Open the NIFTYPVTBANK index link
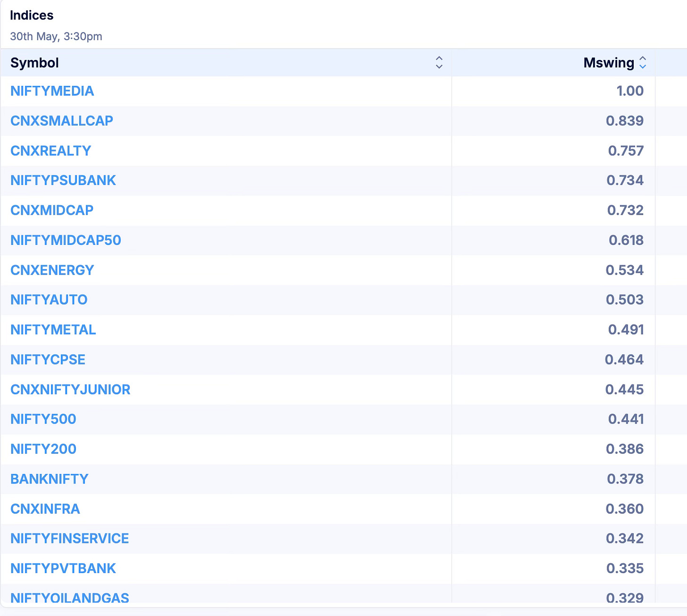 coord(63,568)
